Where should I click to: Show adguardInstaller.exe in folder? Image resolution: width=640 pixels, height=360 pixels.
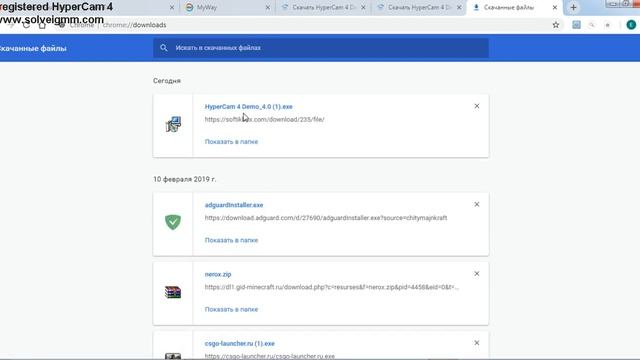231,240
